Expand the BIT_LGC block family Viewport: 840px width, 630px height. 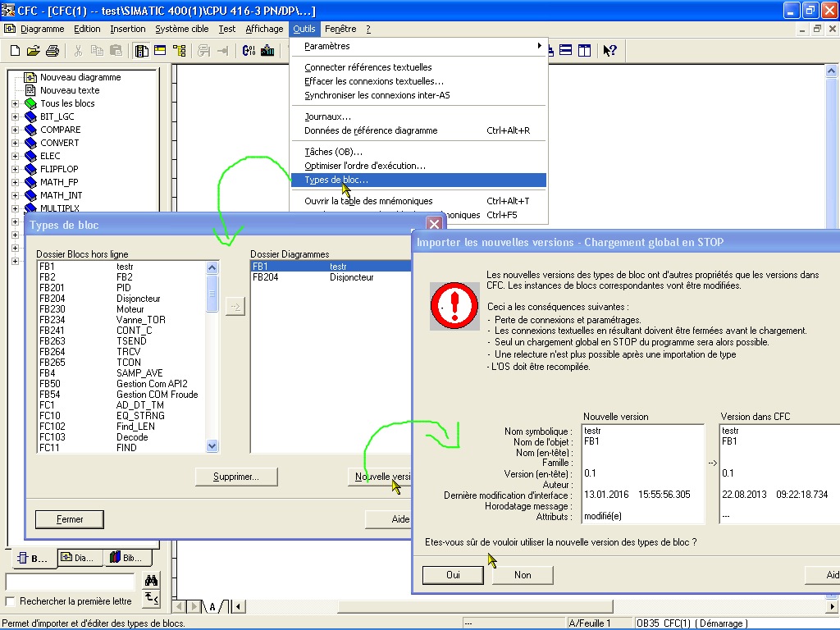pos(15,116)
